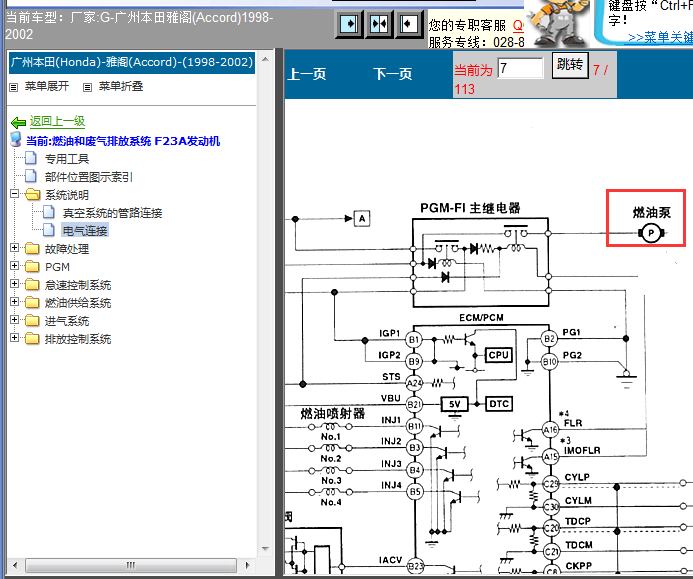693x579 pixels.
Task: Click the green back arrow icon
Action: point(18,122)
